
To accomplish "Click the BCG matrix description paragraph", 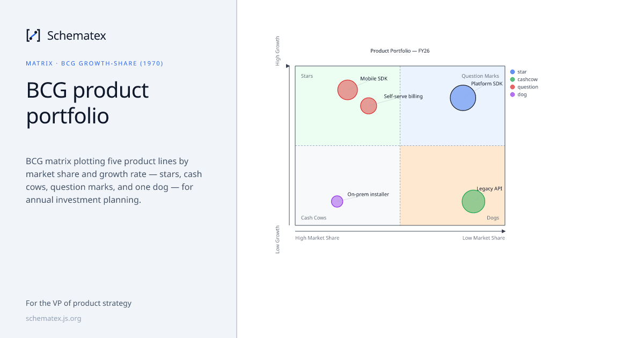I will click(114, 180).
